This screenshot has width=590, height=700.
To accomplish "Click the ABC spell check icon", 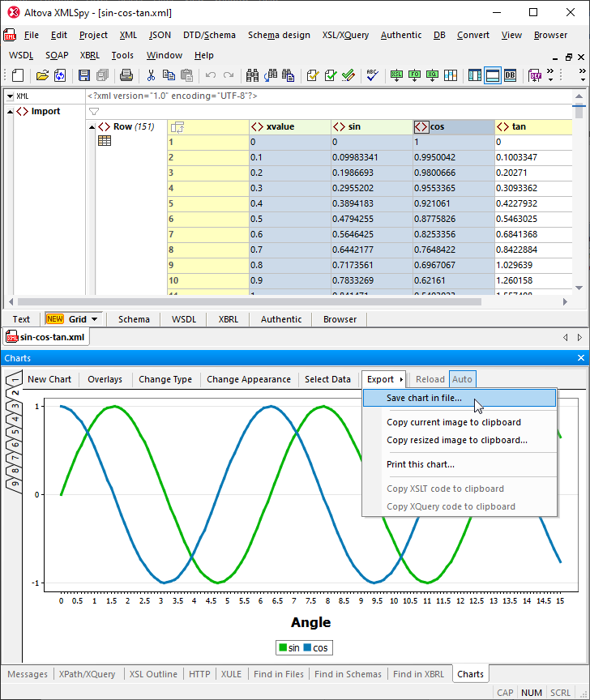I will [x=372, y=75].
